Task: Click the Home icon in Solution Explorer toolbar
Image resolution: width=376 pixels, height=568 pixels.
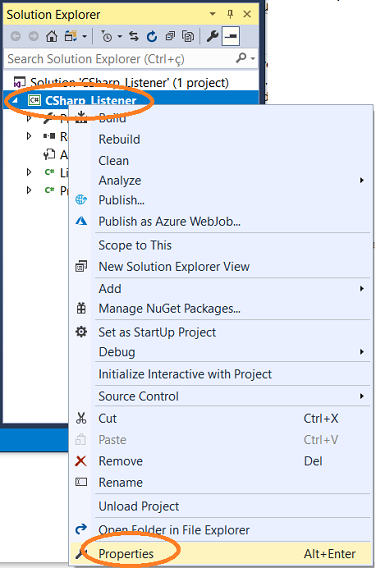Action: (51, 36)
